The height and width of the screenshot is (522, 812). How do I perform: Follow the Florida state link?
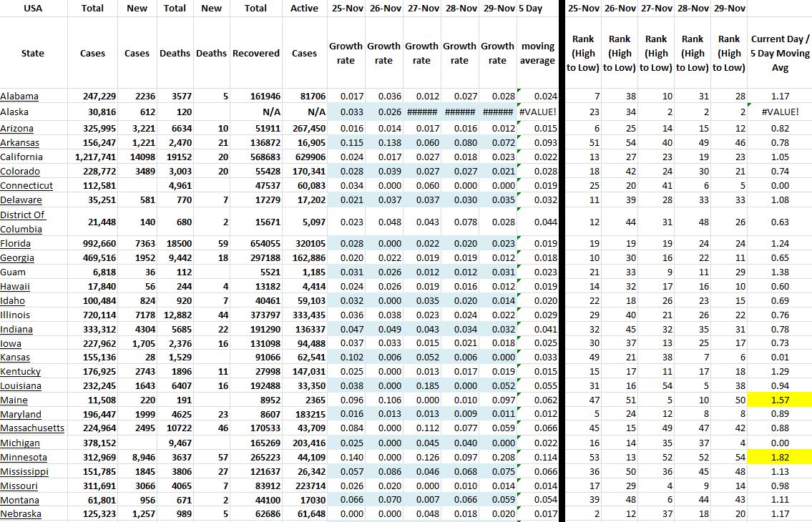16,244
